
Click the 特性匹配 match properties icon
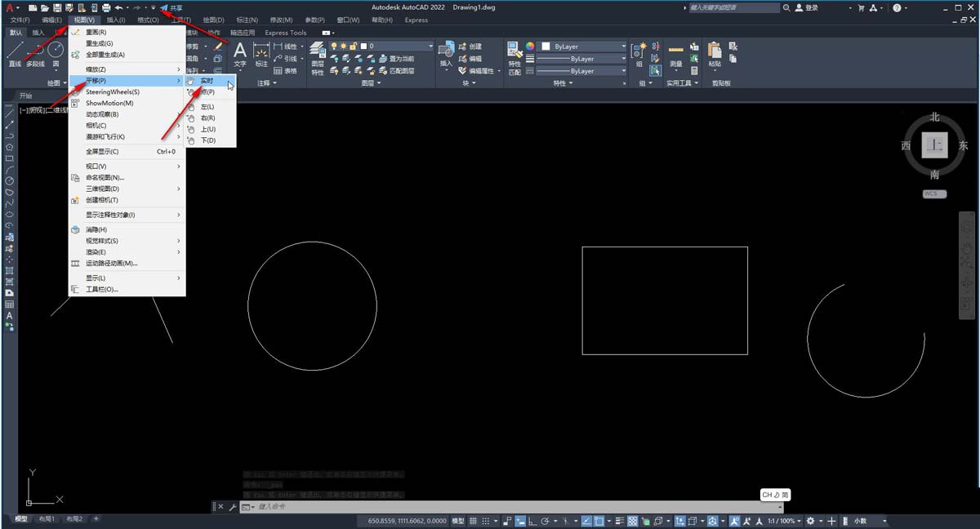point(514,59)
